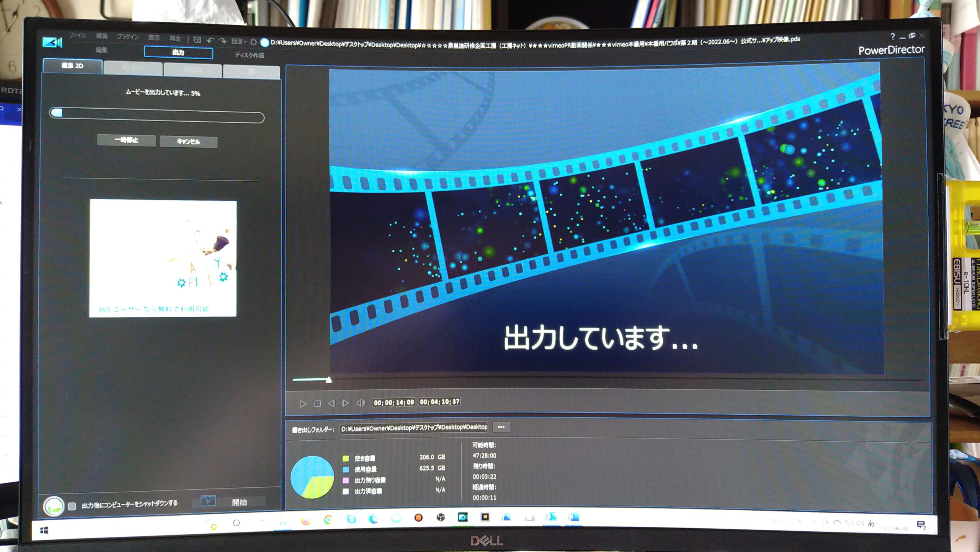
Task: Click the stop square button
Action: click(x=317, y=404)
